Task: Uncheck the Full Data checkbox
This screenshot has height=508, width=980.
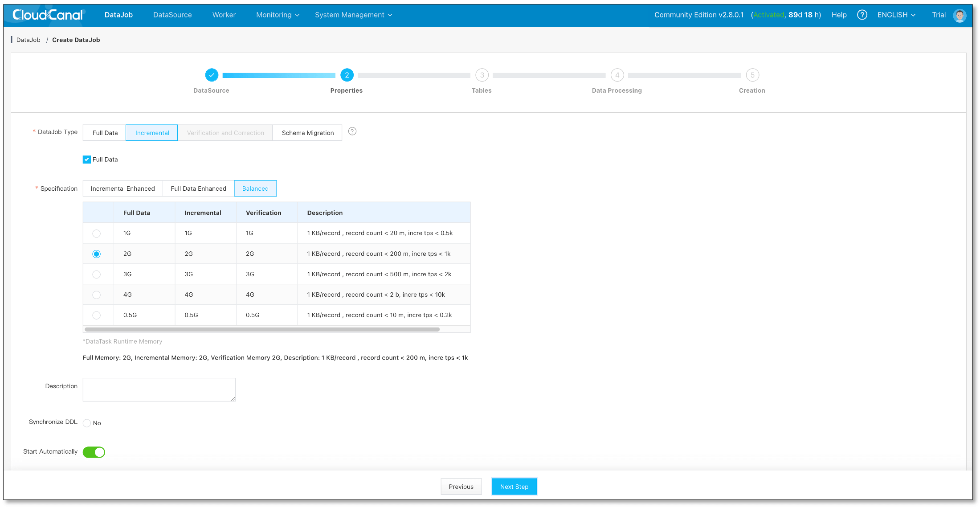Action: click(x=87, y=160)
